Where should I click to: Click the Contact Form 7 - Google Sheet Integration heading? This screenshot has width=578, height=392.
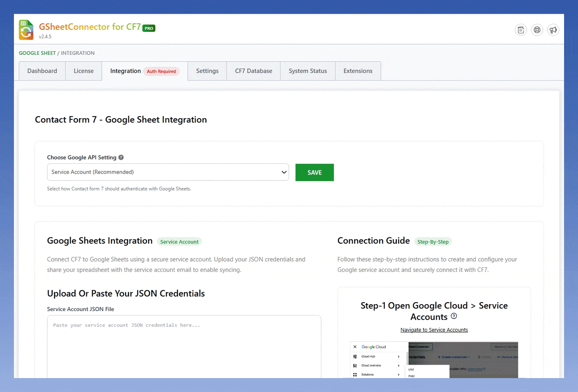(121, 120)
